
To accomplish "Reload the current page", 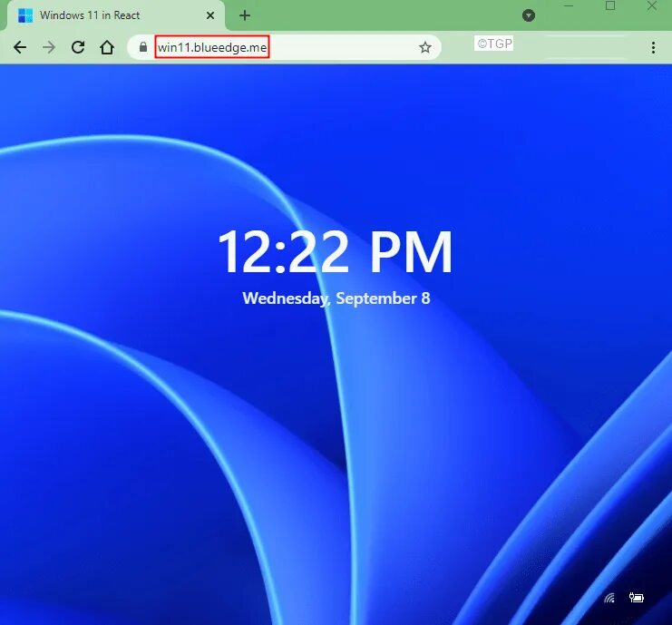I will click(x=78, y=47).
